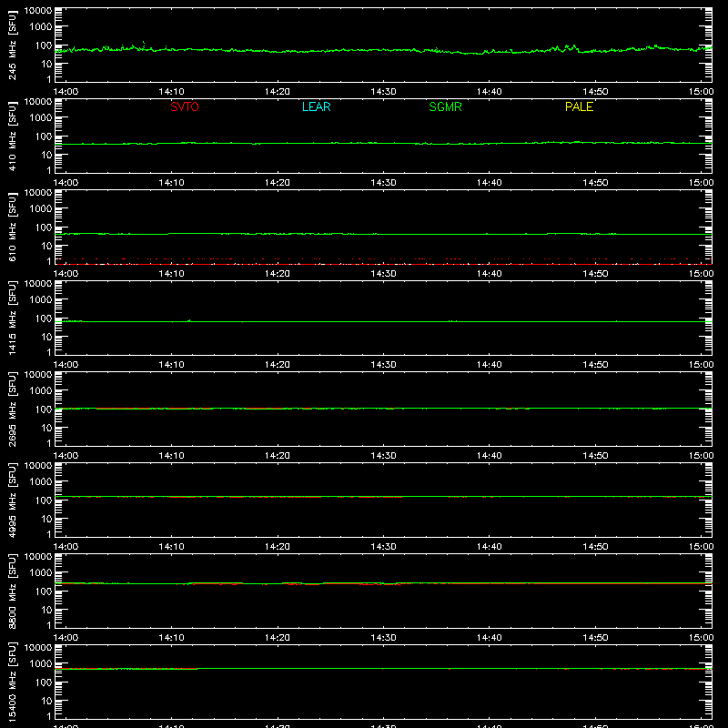Viewport: 728px width, 728px height.
Task: Click the 100 tick on the 610 MHz axis
Action: [44, 227]
